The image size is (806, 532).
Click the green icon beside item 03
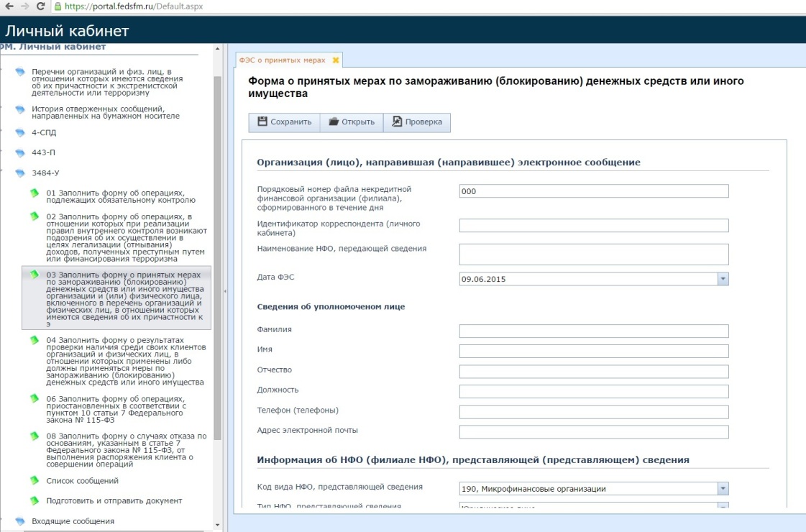(x=35, y=275)
